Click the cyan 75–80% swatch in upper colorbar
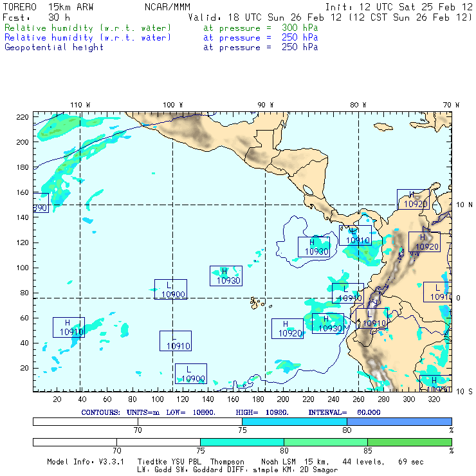476x476 pixels. [x=295, y=421]
